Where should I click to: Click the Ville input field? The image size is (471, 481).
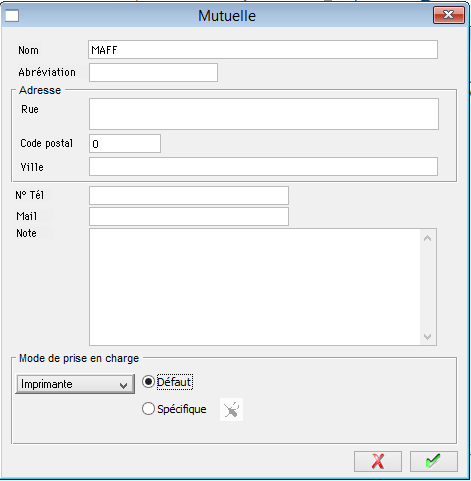263,167
